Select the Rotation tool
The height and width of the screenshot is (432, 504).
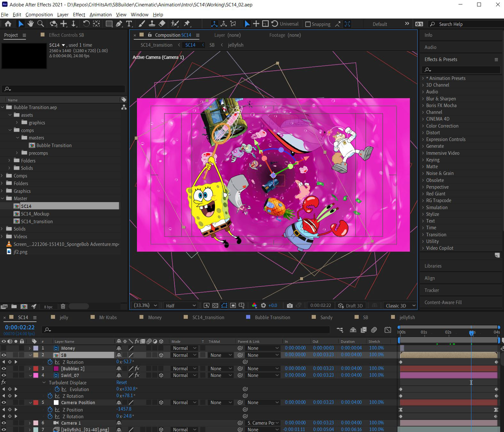[x=86, y=24]
